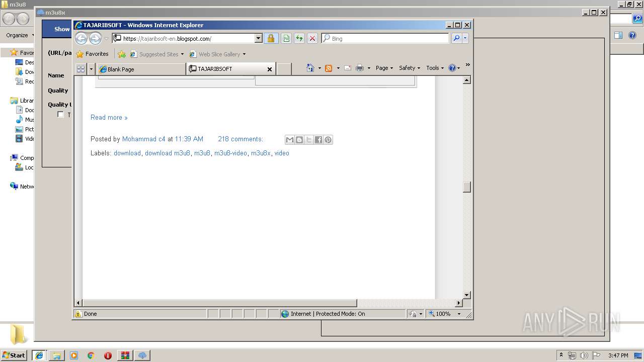Open the security lock report icon
This screenshot has height=362, width=644.
click(271, 38)
